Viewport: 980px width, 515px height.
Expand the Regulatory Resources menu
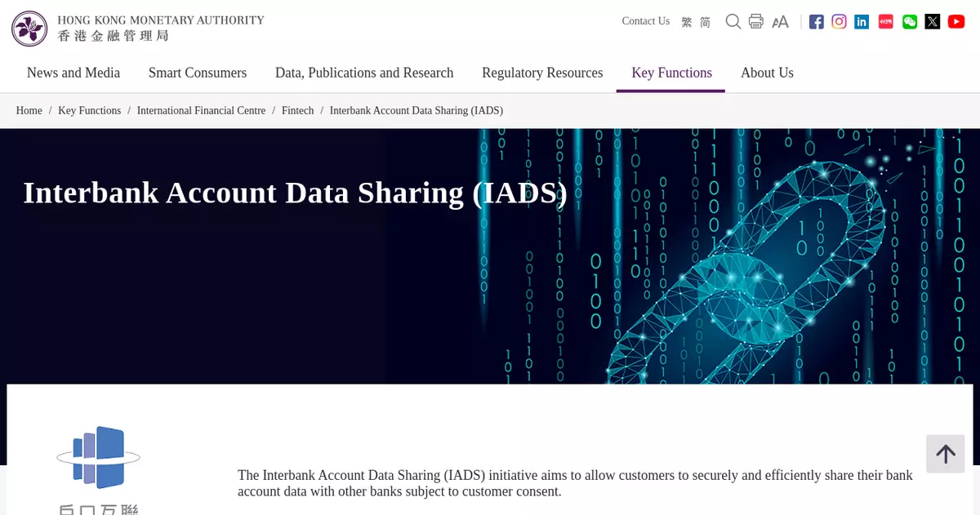coord(542,73)
